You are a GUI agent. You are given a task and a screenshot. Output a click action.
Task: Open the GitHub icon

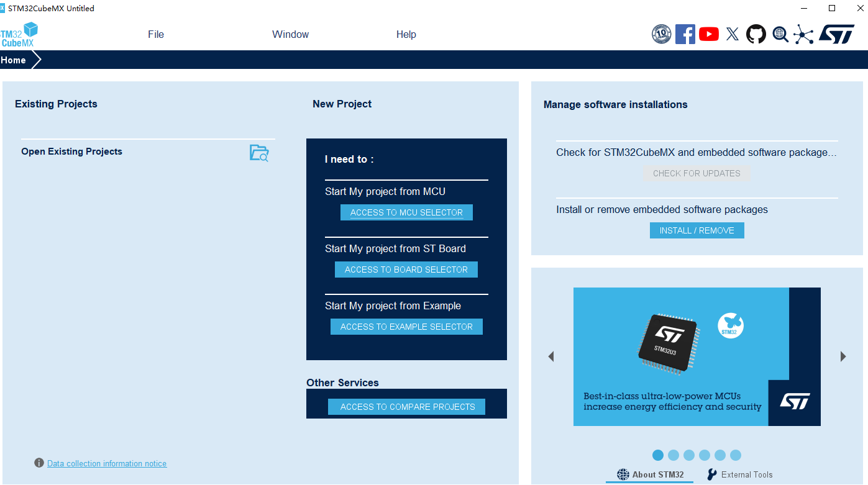[x=756, y=34]
